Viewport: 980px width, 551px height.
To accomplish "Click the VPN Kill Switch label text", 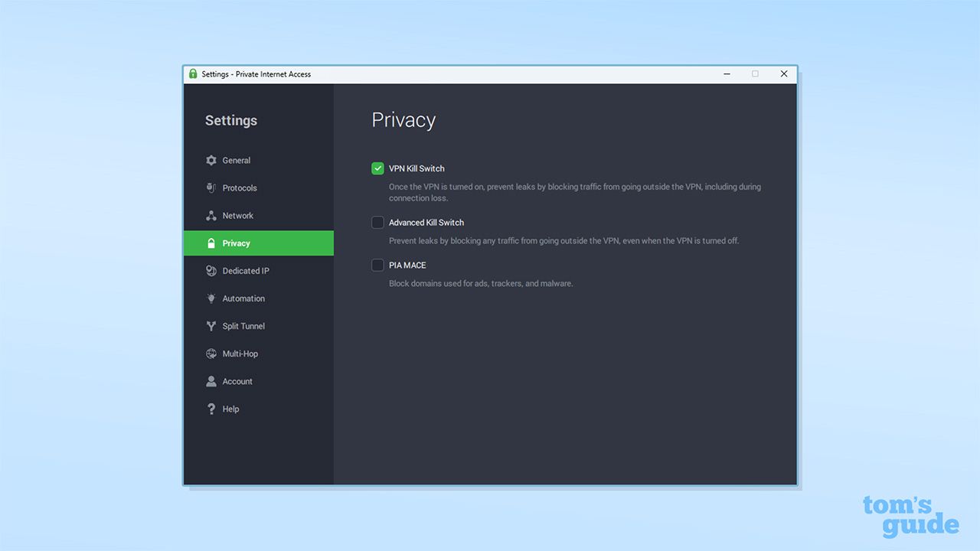I will (x=416, y=168).
